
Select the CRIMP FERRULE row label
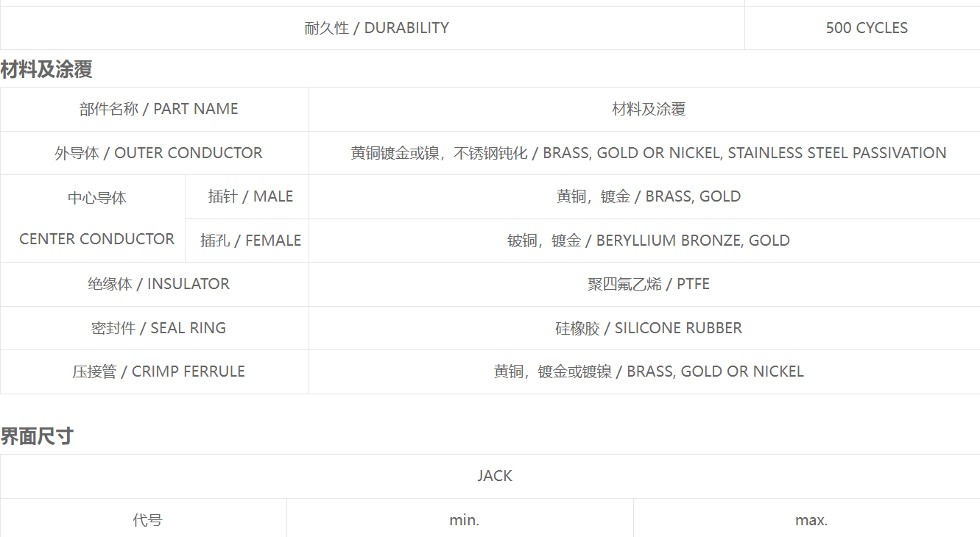[x=155, y=371]
